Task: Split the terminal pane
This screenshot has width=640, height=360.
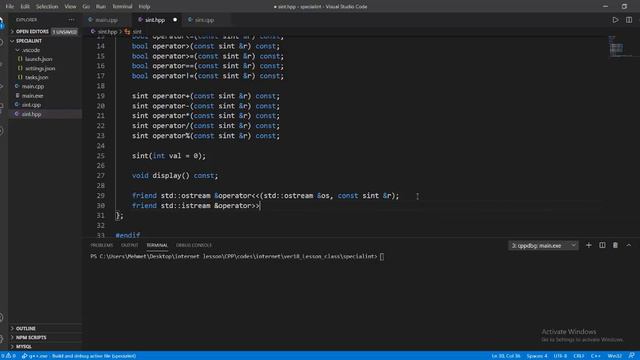Action: pos(602,245)
